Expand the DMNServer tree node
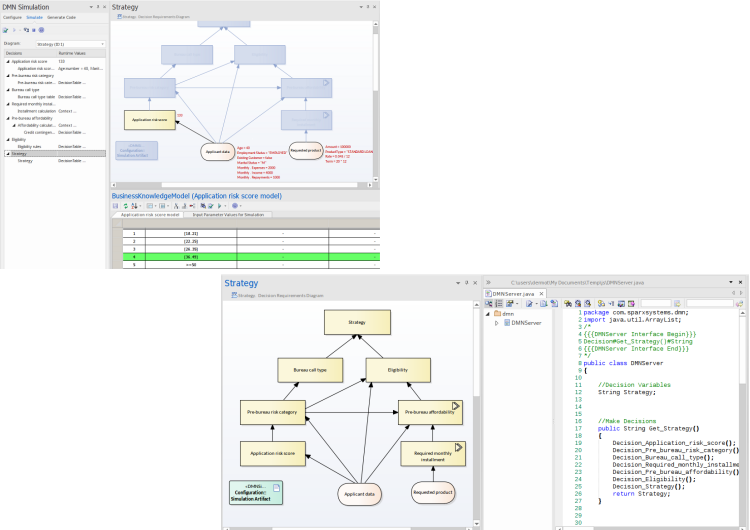750x530 pixels. (497, 323)
